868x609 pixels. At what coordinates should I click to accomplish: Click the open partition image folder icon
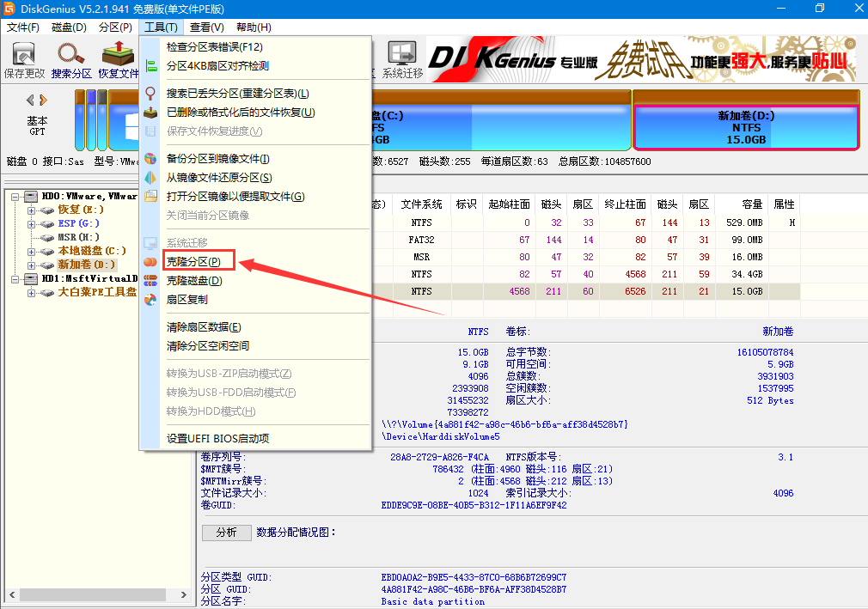tap(150, 197)
